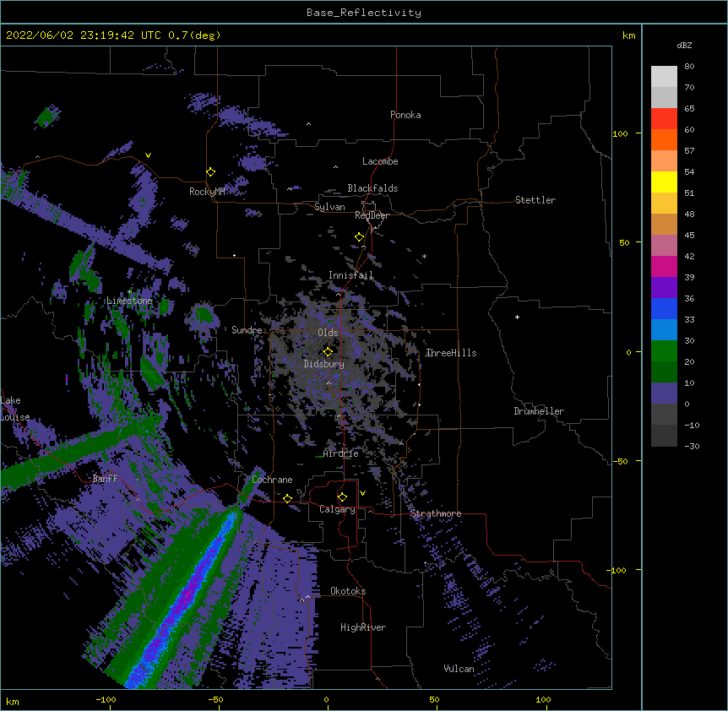Click the Sylvan label
The image size is (728, 711).
click(329, 207)
